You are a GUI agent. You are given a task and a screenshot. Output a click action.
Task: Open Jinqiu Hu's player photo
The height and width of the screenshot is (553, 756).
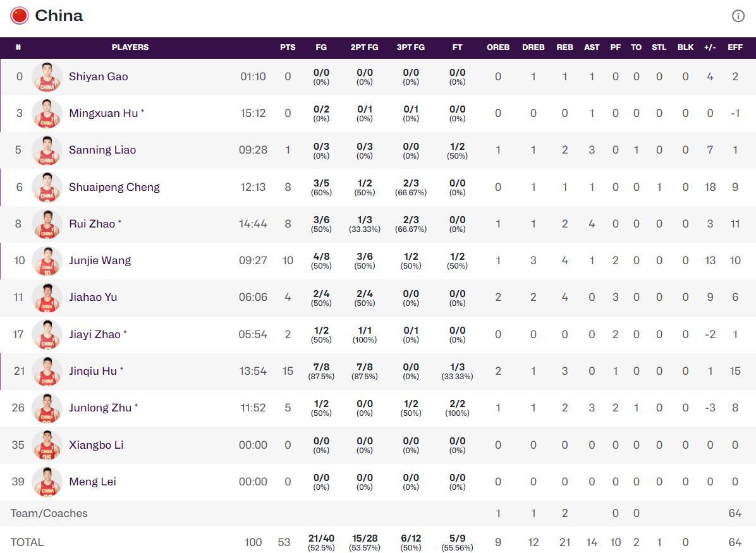(x=47, y=371)
